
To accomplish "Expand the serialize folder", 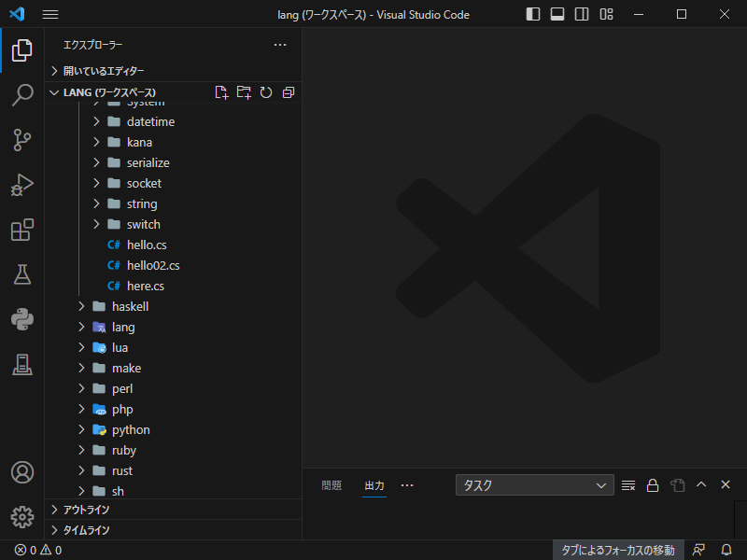I will [174, 162].
